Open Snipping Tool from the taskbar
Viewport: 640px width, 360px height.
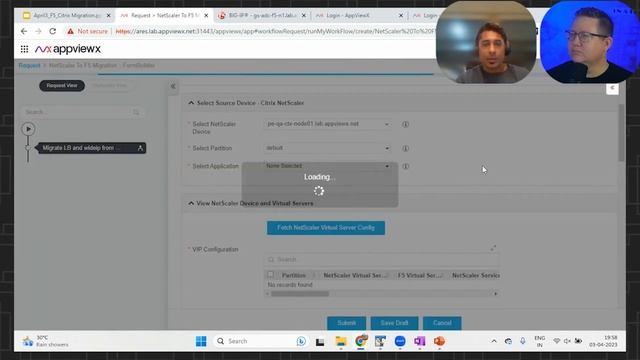tap(380, 341)
